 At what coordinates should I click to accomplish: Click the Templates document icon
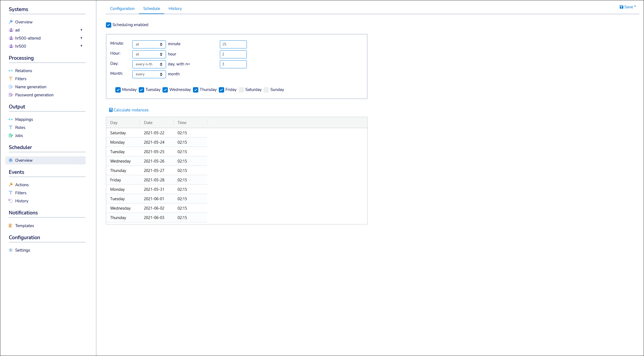point(10,226)
